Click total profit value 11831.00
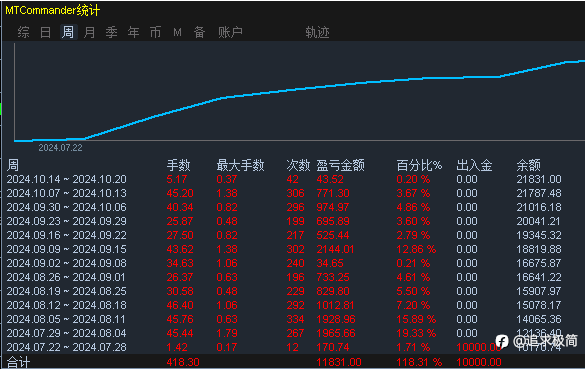Viewport: 585px width, 369px height. (x=339, y=362)
